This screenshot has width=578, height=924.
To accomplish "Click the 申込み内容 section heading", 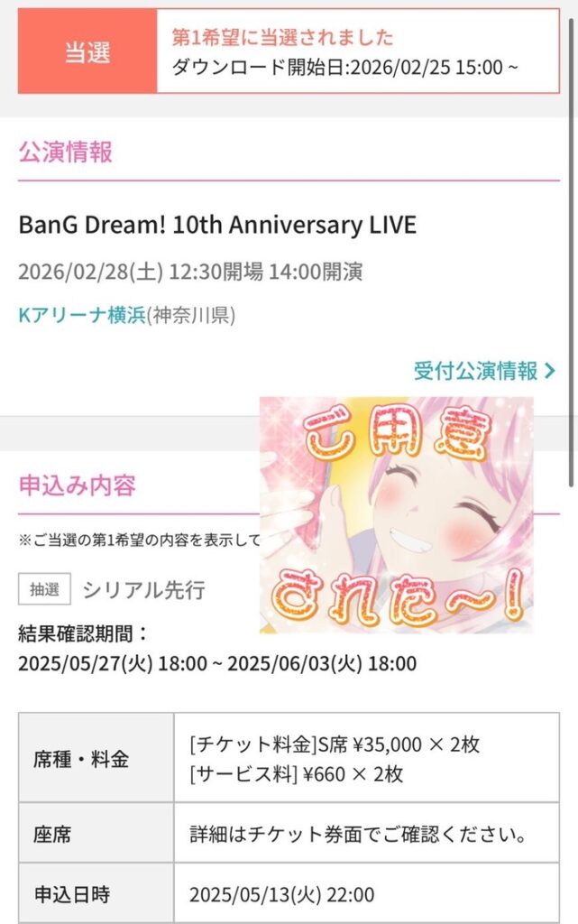I will pos(78,485).
